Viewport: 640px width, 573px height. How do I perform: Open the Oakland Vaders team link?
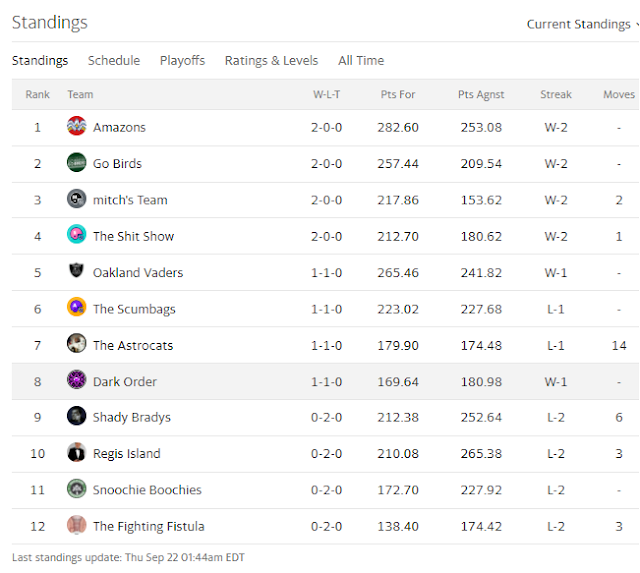(x=138, y=272)
